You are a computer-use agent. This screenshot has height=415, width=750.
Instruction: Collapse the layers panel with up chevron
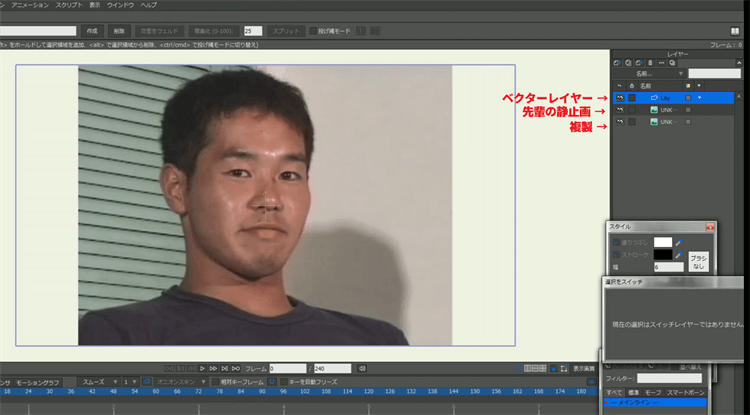tap(739, 63)
